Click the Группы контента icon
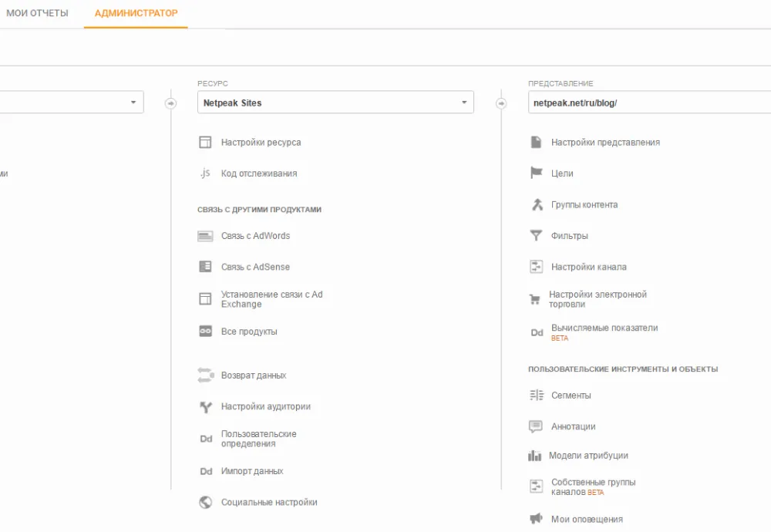 (x=537, y=204)
